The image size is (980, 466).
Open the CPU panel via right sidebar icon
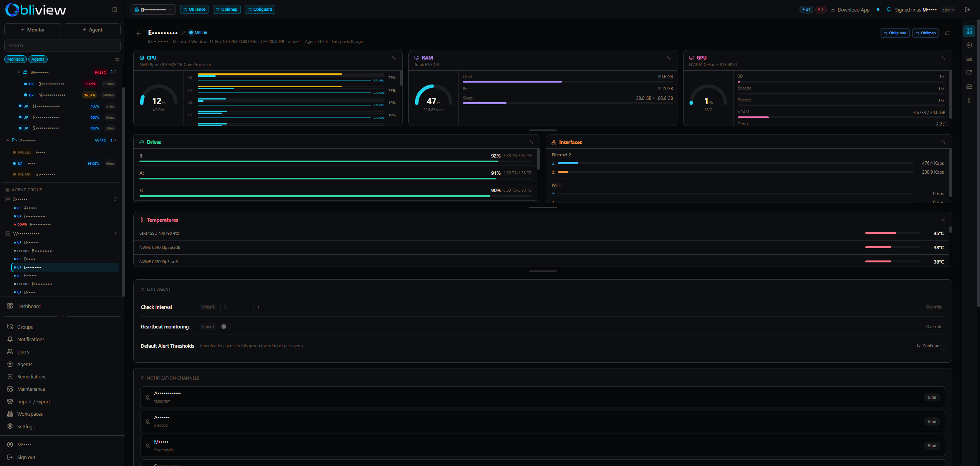coord(970,45)
